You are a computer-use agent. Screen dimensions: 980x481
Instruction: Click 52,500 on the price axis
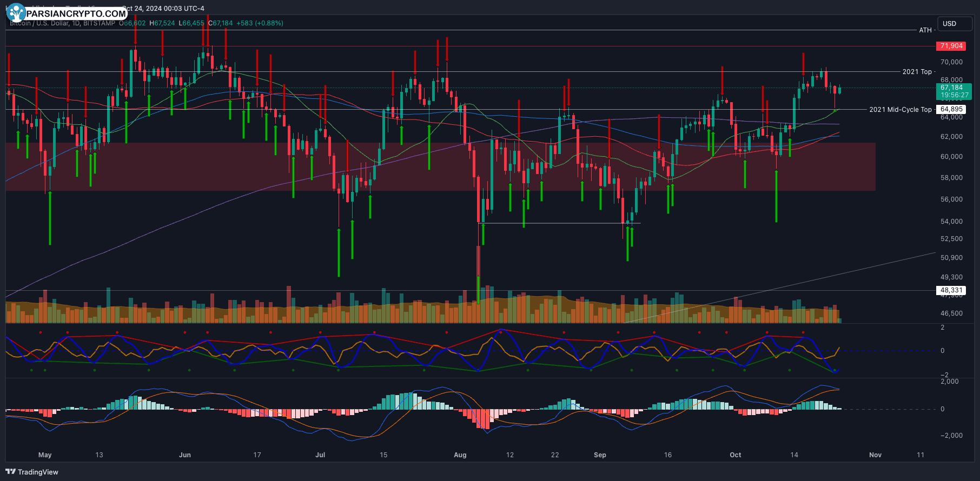[x=951, y=239]
